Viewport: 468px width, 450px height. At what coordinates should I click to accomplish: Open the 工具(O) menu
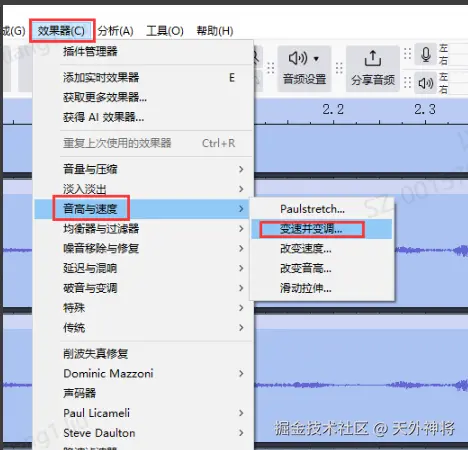165,31
